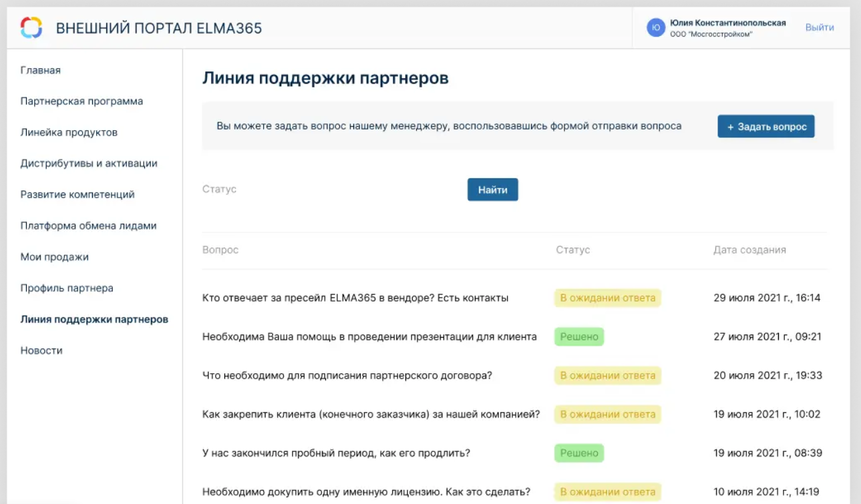The height and width of the screenshot is (504, 861).
Task: Click date "27 июля 2021 г., 09:21"
Action: [767, 336]
